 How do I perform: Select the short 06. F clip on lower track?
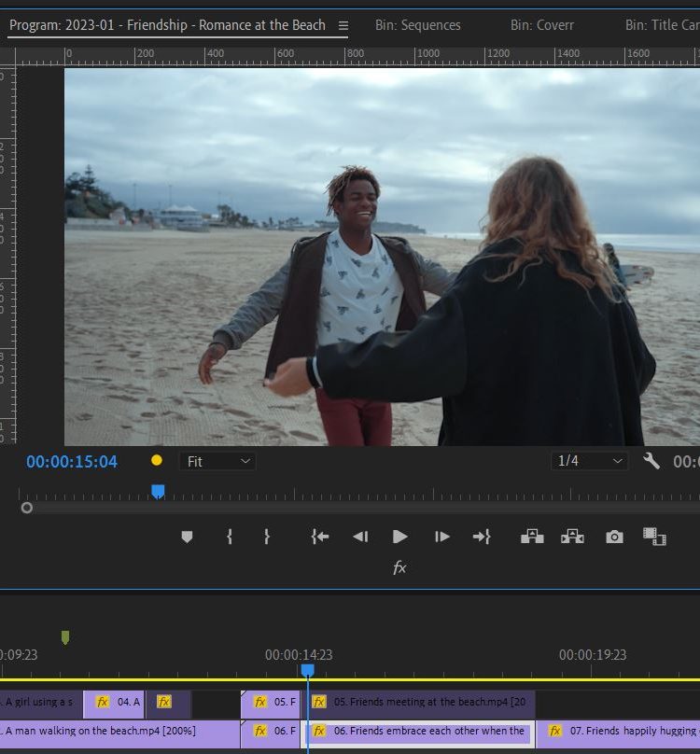(270, 733)
